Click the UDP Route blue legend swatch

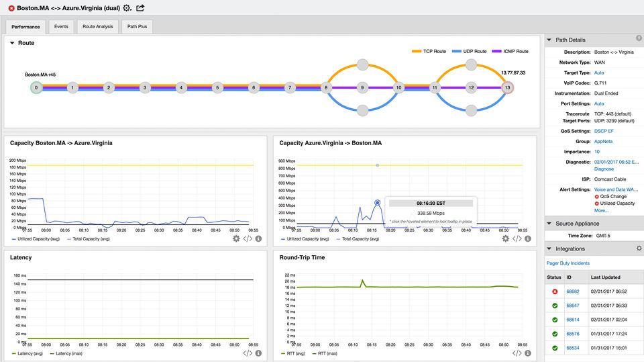coord(457,52)
